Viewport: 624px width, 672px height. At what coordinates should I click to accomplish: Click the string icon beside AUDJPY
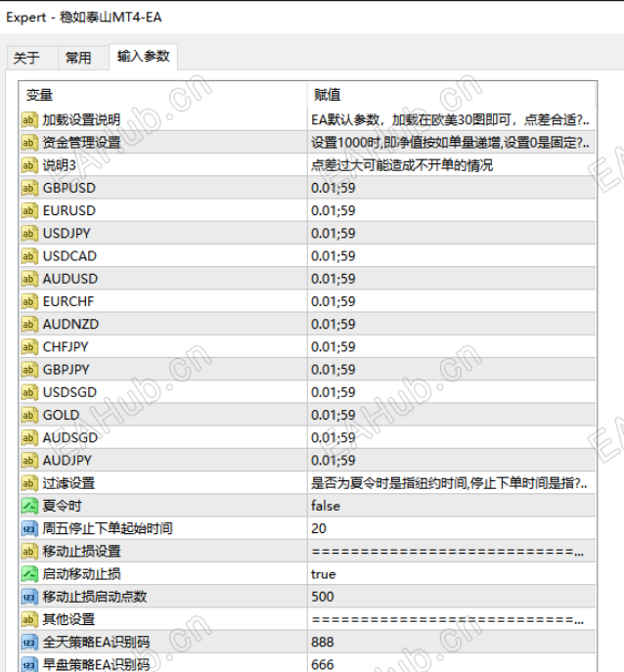pos(29,461)
